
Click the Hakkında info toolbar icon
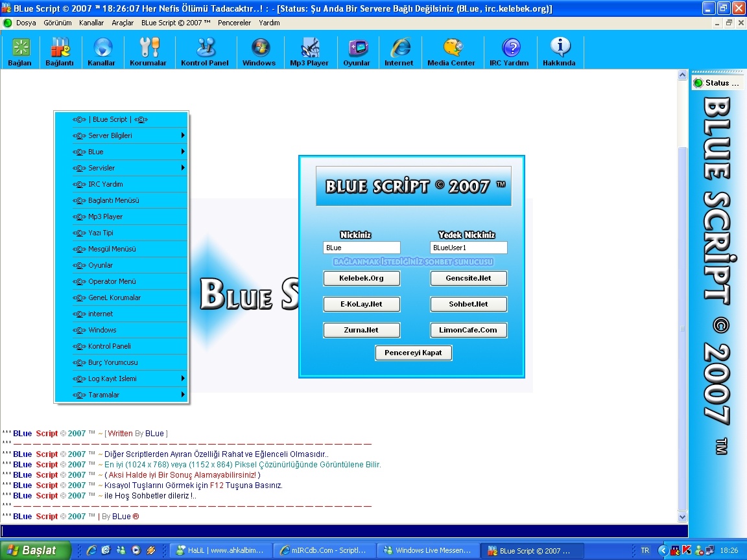coord(560,51)
